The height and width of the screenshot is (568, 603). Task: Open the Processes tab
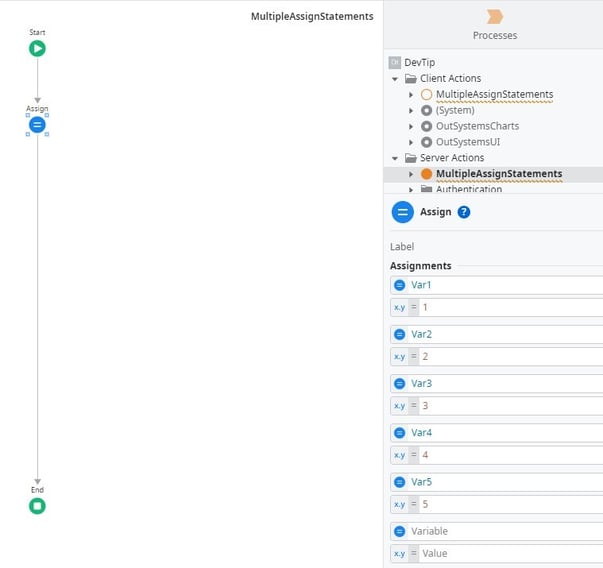494,25
